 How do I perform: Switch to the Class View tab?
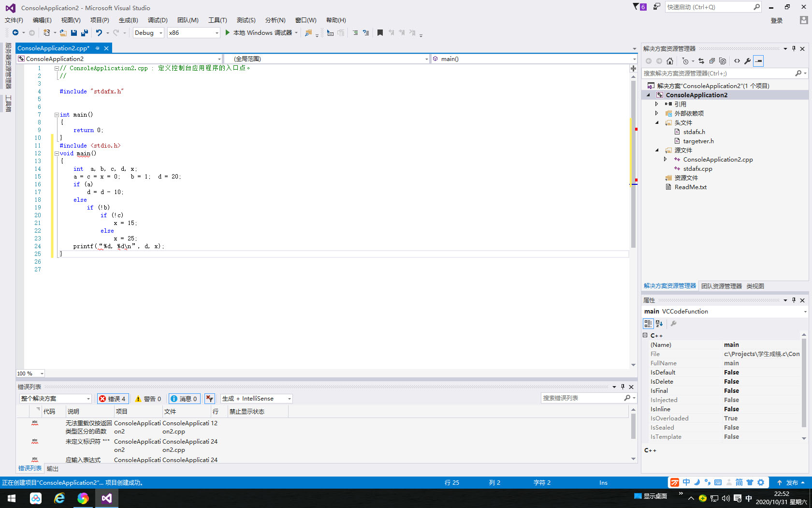coord(755,286)
